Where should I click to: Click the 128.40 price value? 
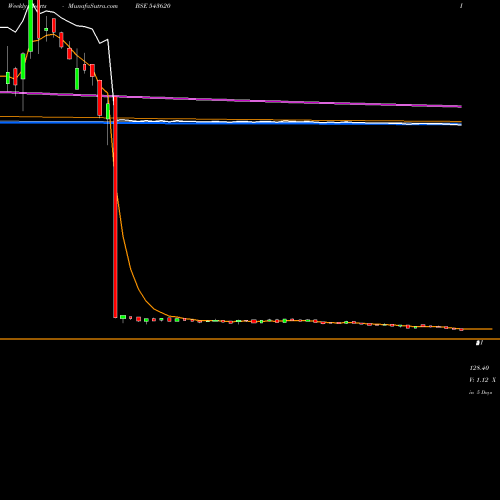point(479,368)
